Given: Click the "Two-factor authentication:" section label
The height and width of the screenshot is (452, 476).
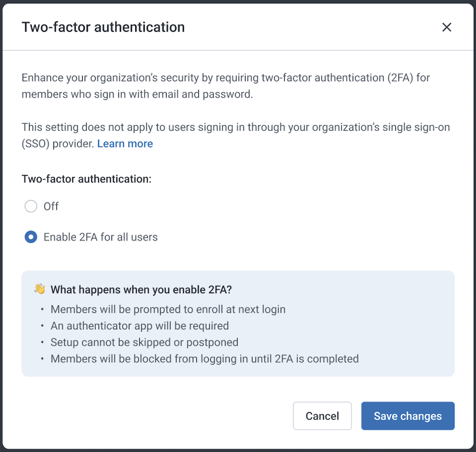Looking at the screenshot, I should click(86, 179).
